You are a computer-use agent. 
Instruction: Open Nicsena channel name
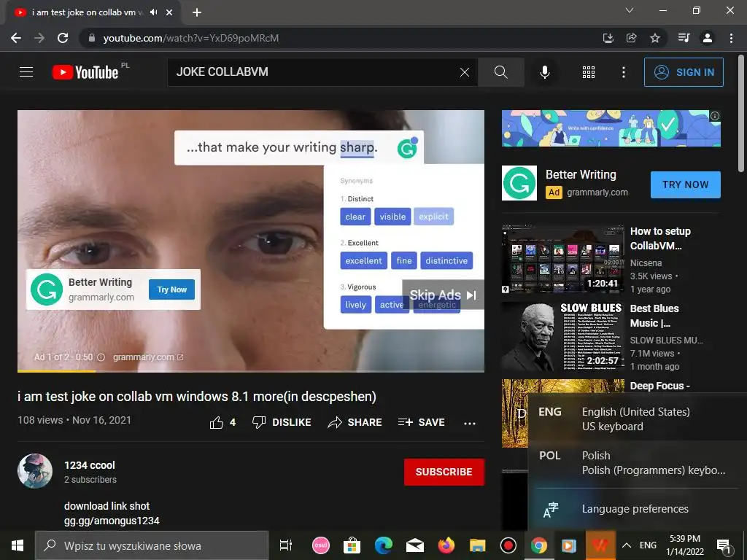tap(646, 262)
